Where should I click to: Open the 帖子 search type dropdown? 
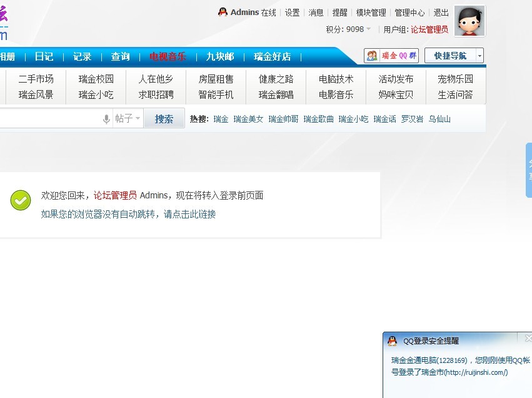tap(128, 118)
